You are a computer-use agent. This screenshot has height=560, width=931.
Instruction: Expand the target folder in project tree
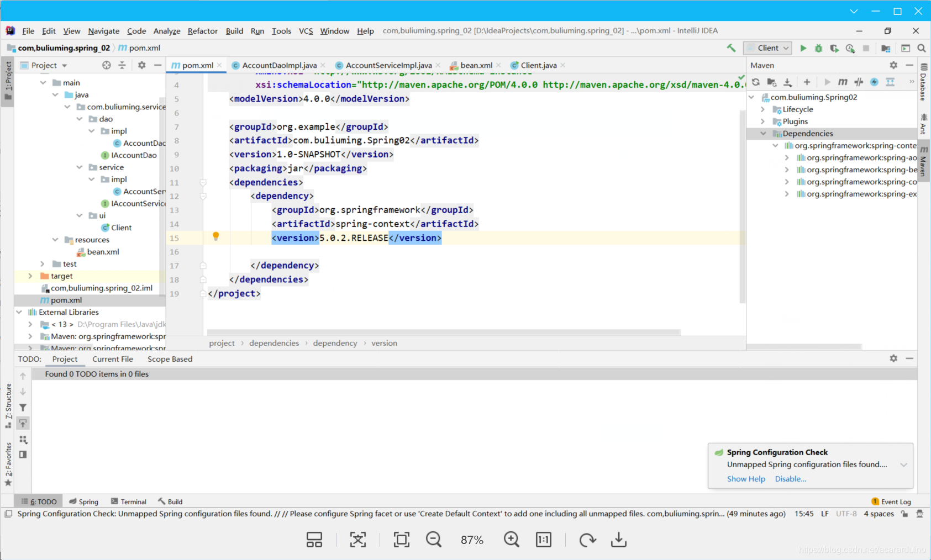[30, 276]
